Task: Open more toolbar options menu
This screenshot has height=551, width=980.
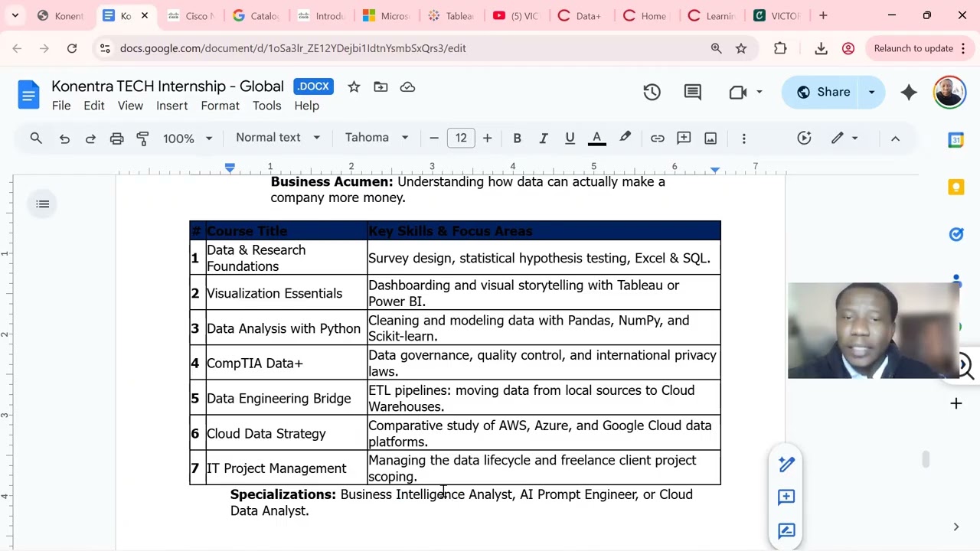Action: (x=743, y=139)
